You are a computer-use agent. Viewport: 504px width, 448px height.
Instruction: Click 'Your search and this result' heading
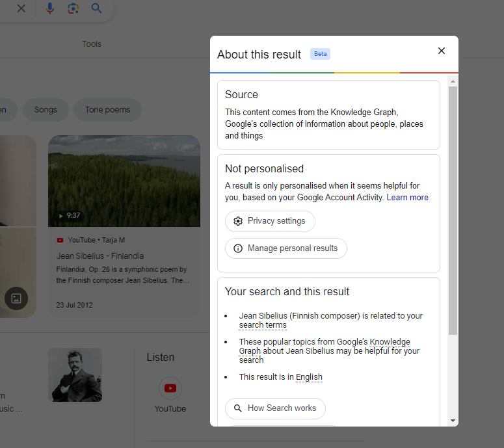coord(287,291)
